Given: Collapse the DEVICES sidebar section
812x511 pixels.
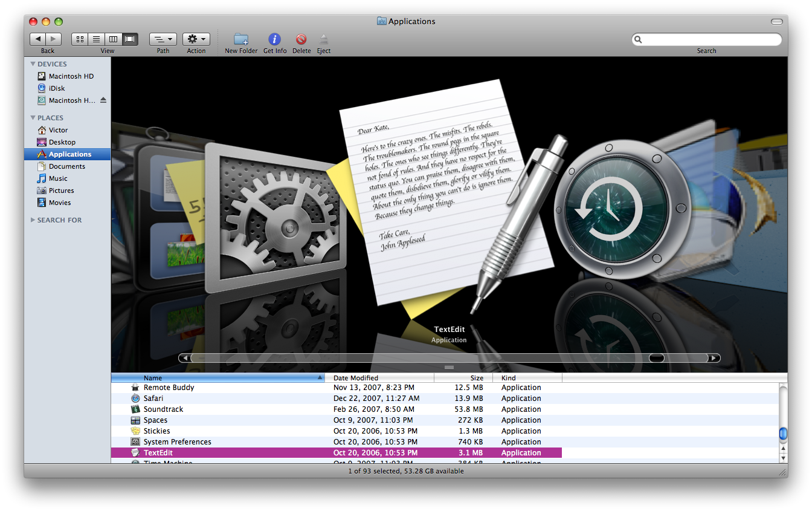Looking at the screenshot, I should 33,64.
